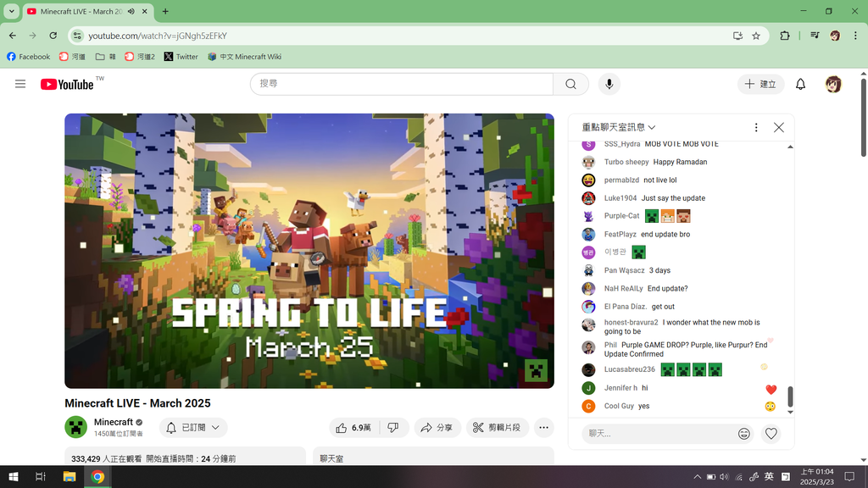868x488 pixels.
Task: Open Chrome extensions puzzle icon
Action: (784, 36)
